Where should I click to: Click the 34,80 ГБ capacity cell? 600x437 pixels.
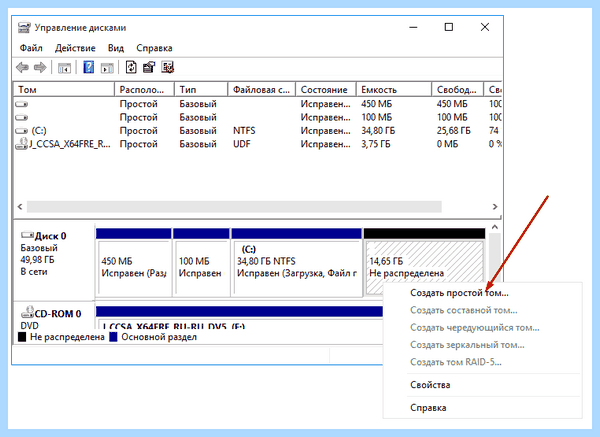pyautogui.click(x=378, y=131)
